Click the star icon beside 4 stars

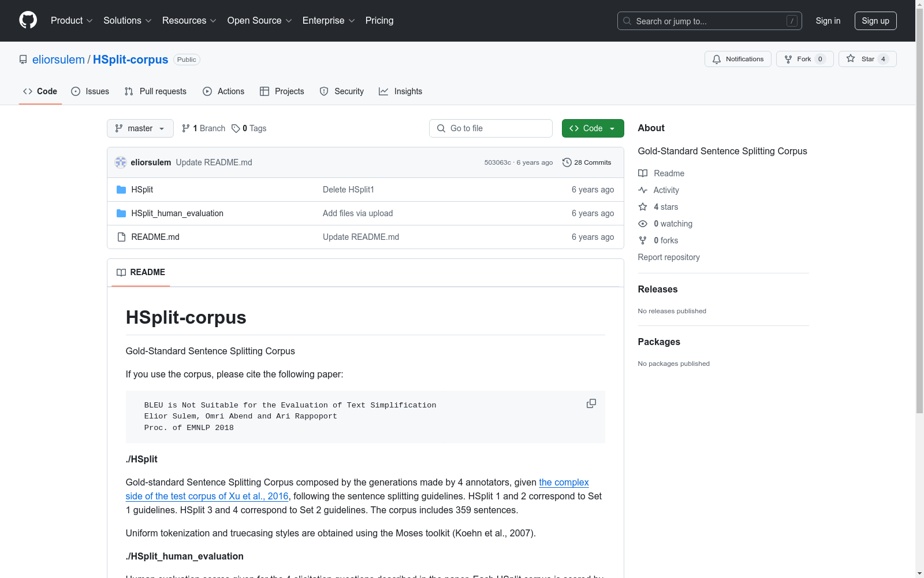pyautogui.click(x=643, y=207)
